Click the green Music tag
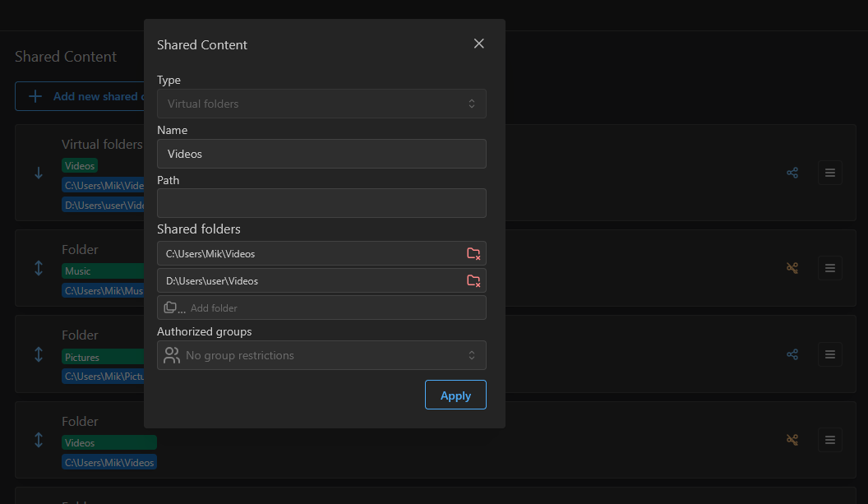Screen dimensions: 868x504 point(103,270)
